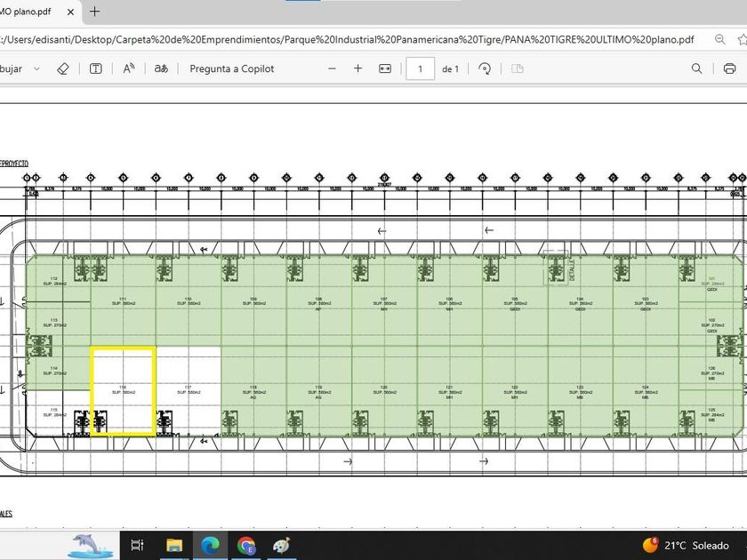Print the PDF document
The width and height of the screenshot is (747, 560).
point(730,68)
